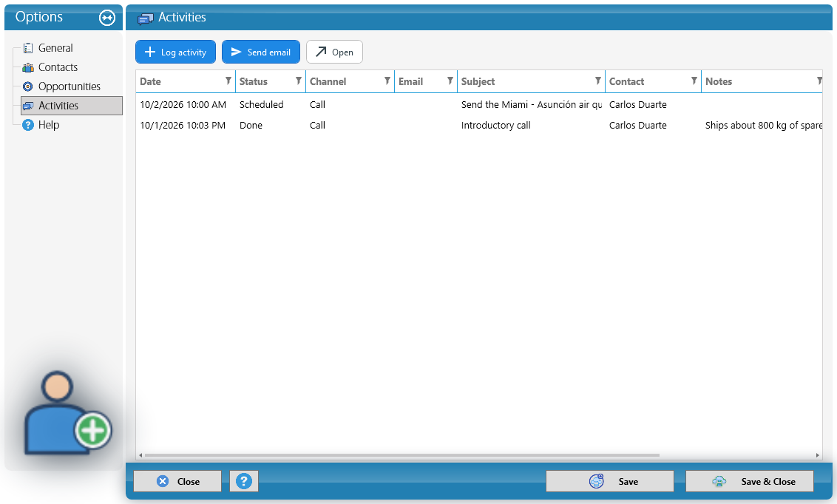The width and height of the screenshot is (837, 504).
Task: Click the Send email button
Action: click(x=261, y=52)
